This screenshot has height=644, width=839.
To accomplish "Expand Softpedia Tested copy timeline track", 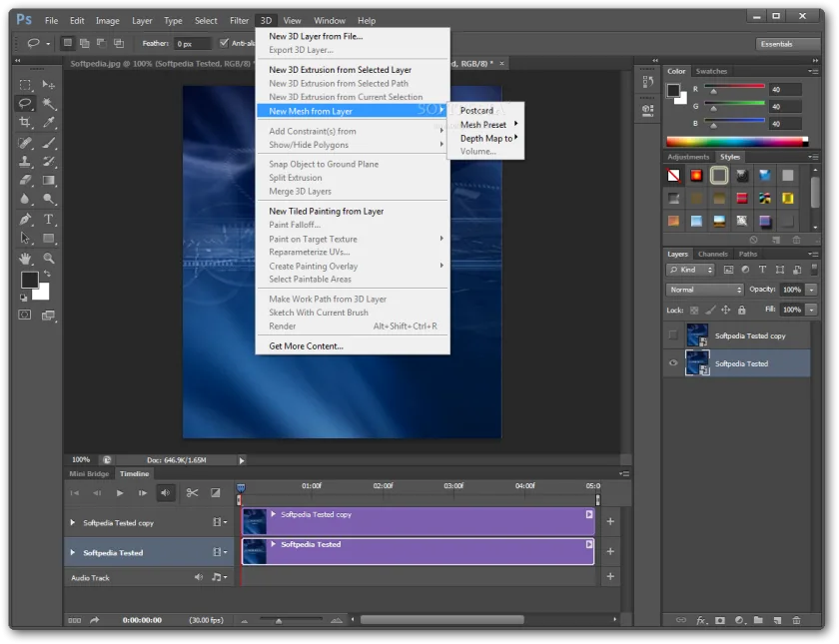I will click(x=73, y=522).
